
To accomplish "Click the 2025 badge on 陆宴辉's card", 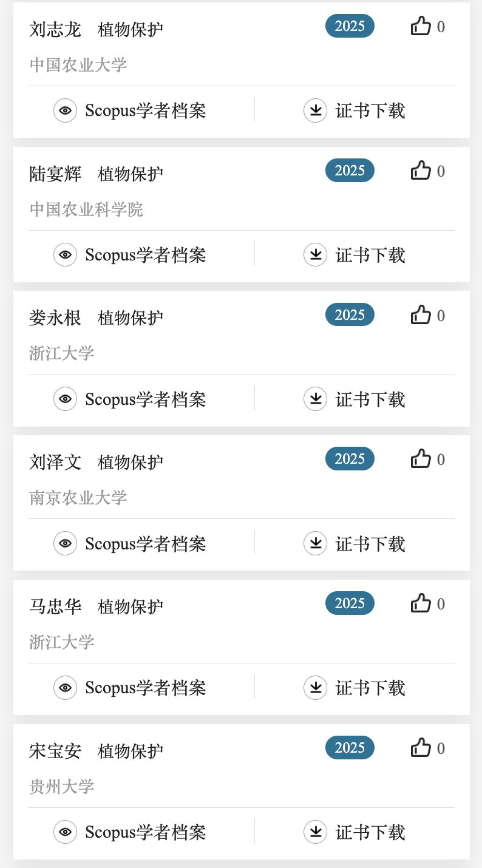I will click(350, 171).
